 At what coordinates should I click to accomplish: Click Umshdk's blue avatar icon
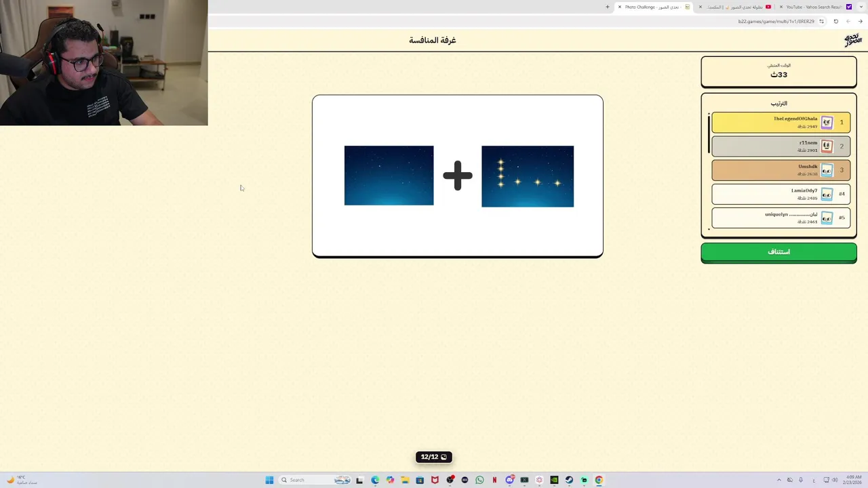(x=827, y=170)
